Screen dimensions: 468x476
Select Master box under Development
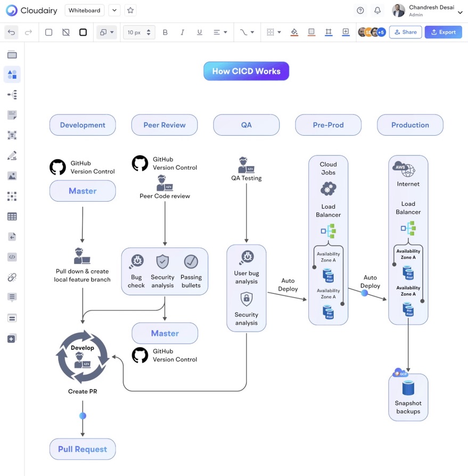pyautogui.click(x=83, y=191)
